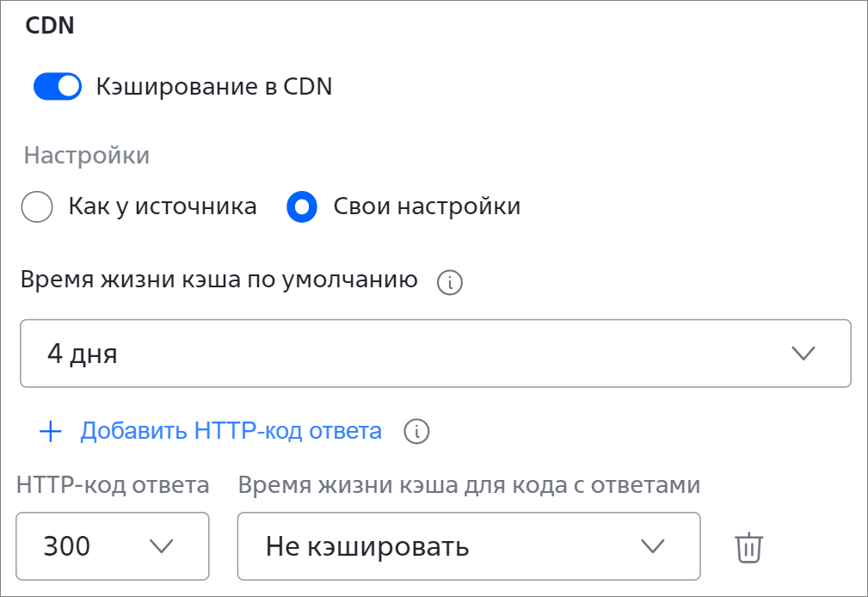Show info about default cache lifetime
868x597 pixels.
tap(450, 282)
